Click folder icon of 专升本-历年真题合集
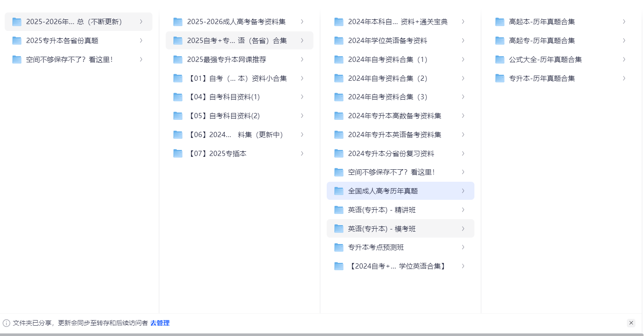Image resolution: width=644 pixels, height=336 pixels. pos(500,78)
